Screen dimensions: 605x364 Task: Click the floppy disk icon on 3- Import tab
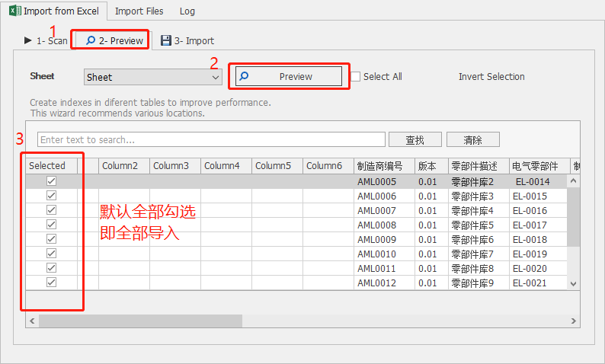click(165, 40)
